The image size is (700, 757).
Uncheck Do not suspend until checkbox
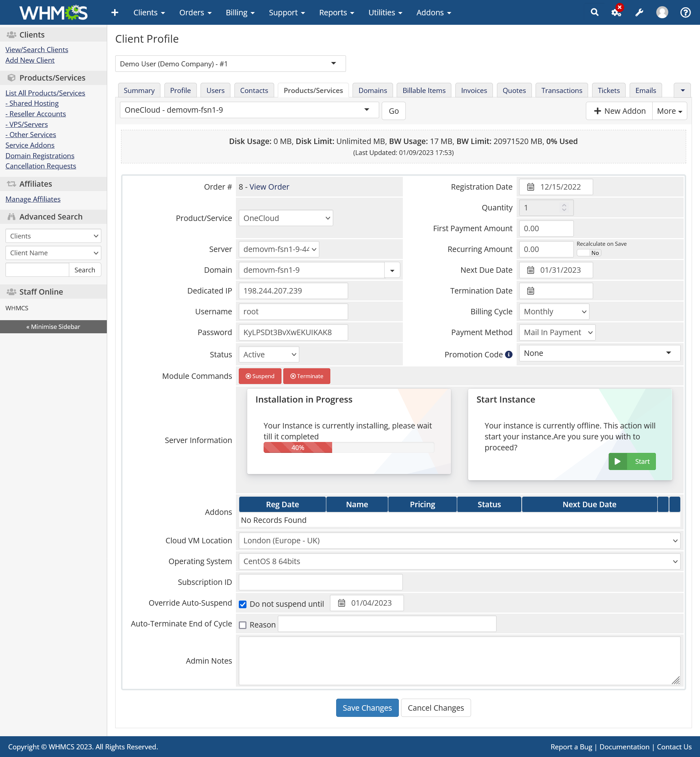[243, 604]
